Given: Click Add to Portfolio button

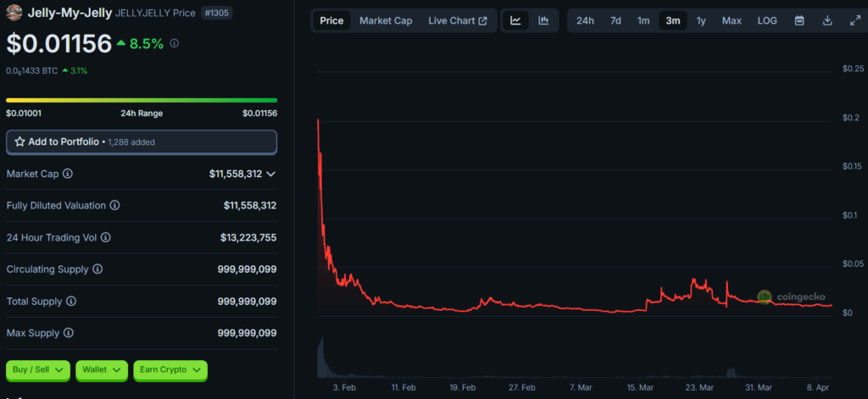Looking at the screenshot, I should (x=142, y=142).
